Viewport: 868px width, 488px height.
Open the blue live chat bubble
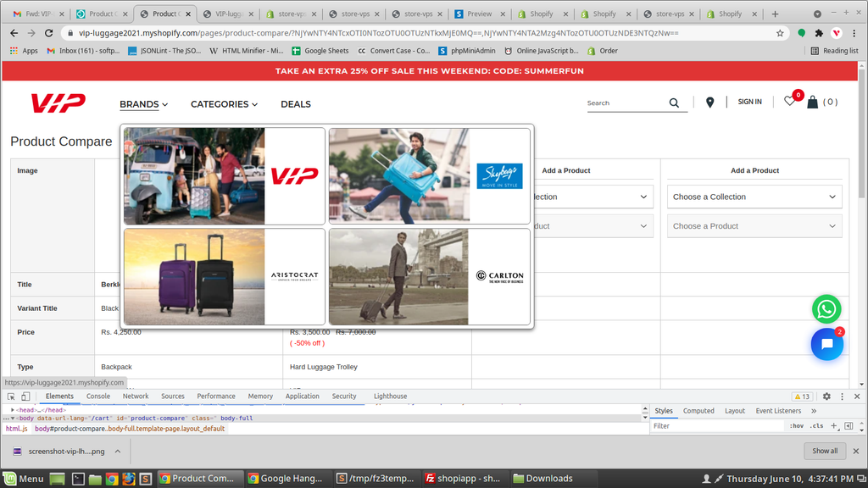tap(826, 345)
